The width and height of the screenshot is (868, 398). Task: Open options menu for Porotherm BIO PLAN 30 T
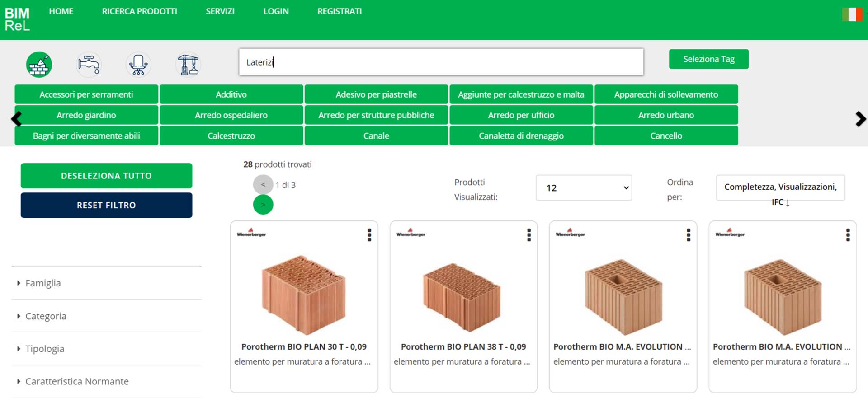click(369, 235)
